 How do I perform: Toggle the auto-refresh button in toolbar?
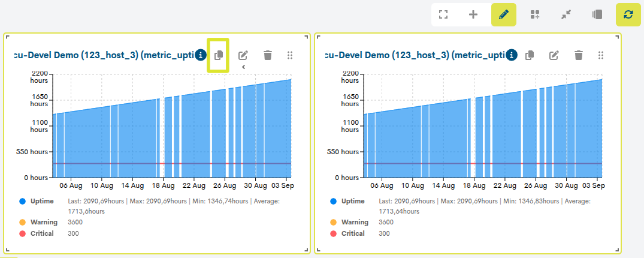628,15
